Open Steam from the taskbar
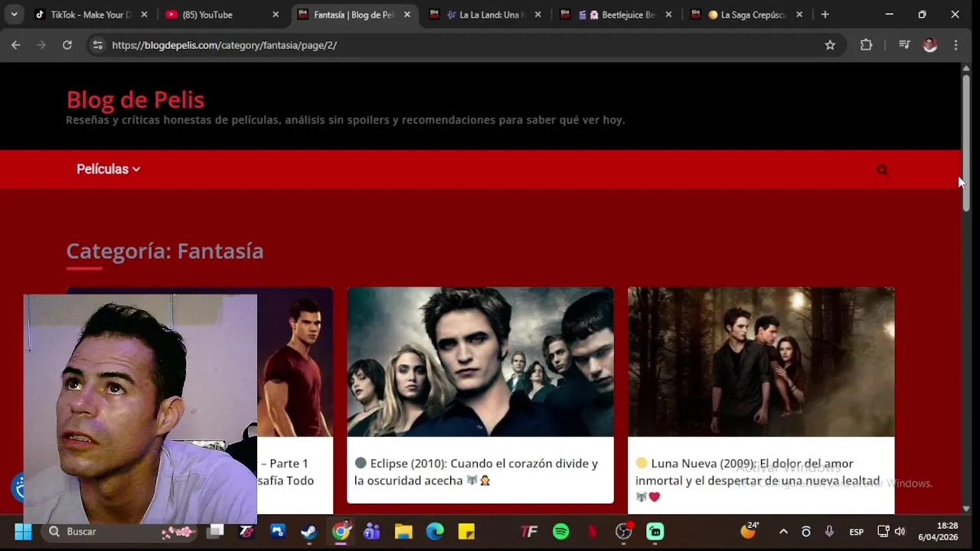 309,531
